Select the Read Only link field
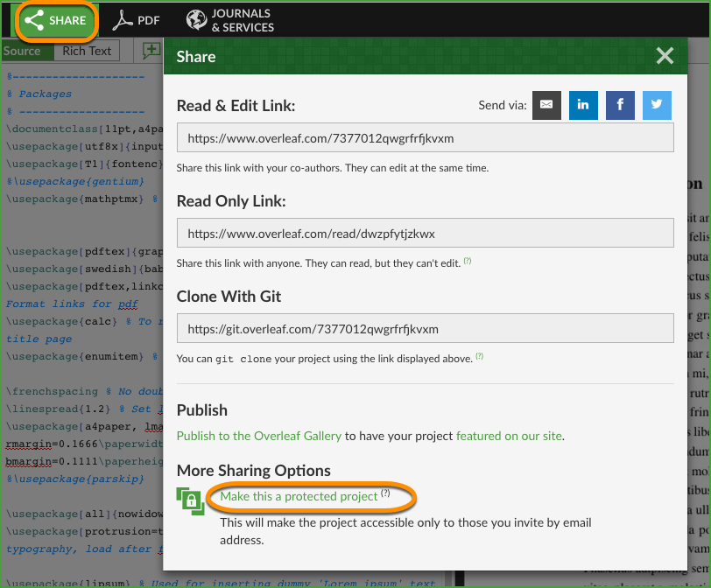The width and height of the screenshot is (711, 588). click(426, 233)
